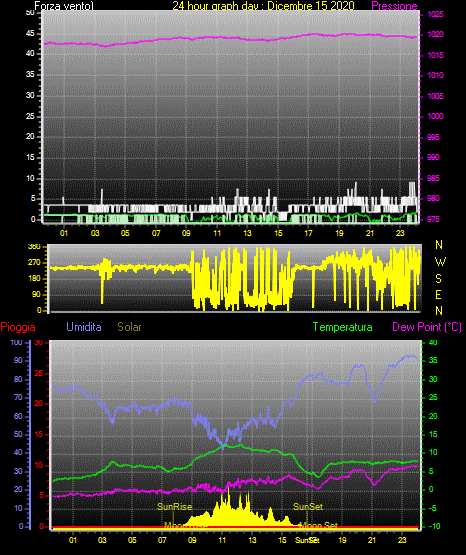466x555 pixels.
Task: Click the magenta 'Pressione' label
Action: pos(394,6)
